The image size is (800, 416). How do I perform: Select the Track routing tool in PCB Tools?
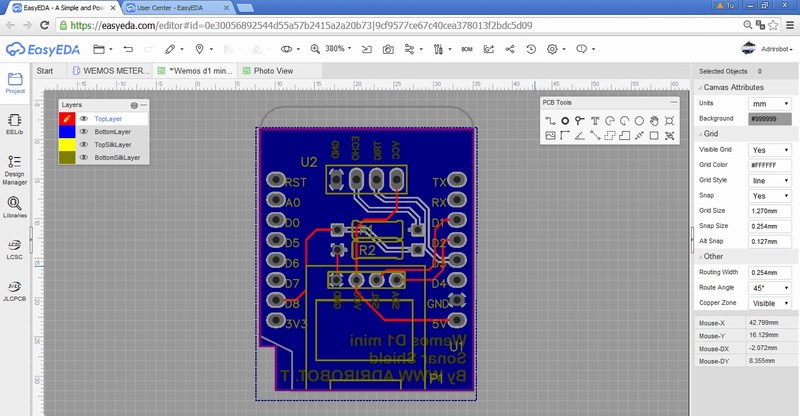(550, 121)
